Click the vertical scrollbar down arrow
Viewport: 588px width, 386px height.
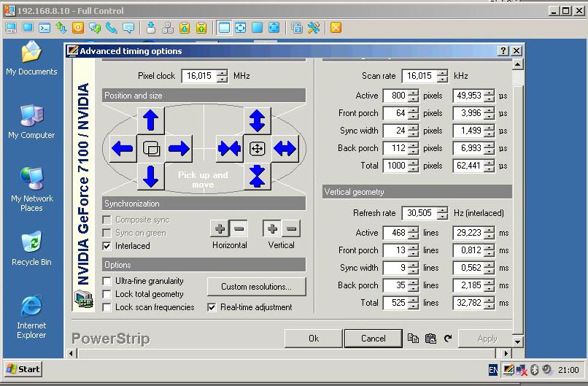click(x=517, y=341)
